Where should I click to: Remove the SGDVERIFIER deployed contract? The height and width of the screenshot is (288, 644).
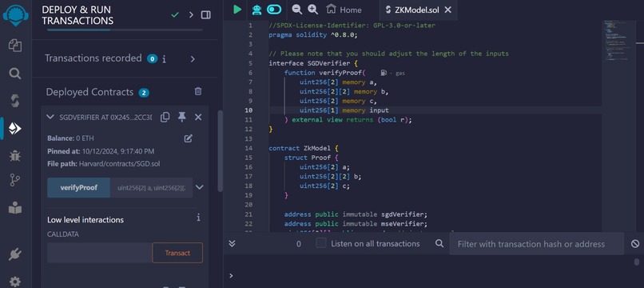tap(198, 118)
